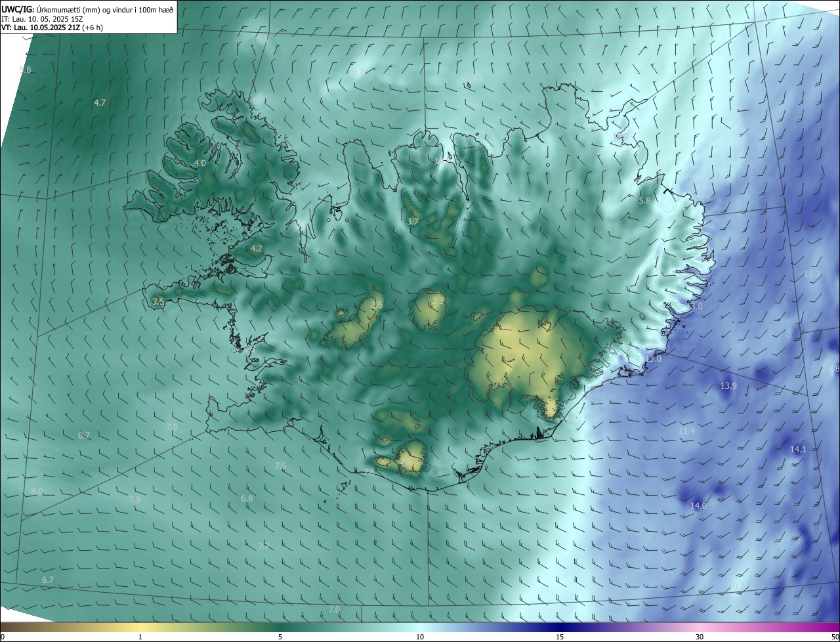Click the 3.7 value label on the map
Screen dimensions: 840x642
tap(413, 222)
